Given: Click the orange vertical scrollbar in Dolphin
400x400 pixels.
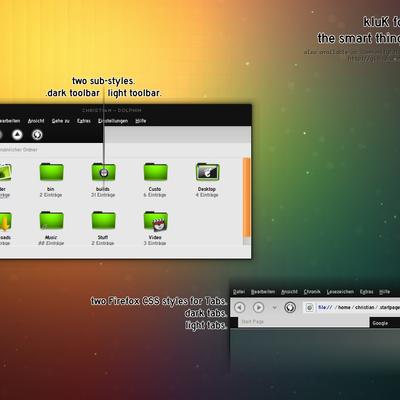Looking at the screenshot, I should [247, 198].
